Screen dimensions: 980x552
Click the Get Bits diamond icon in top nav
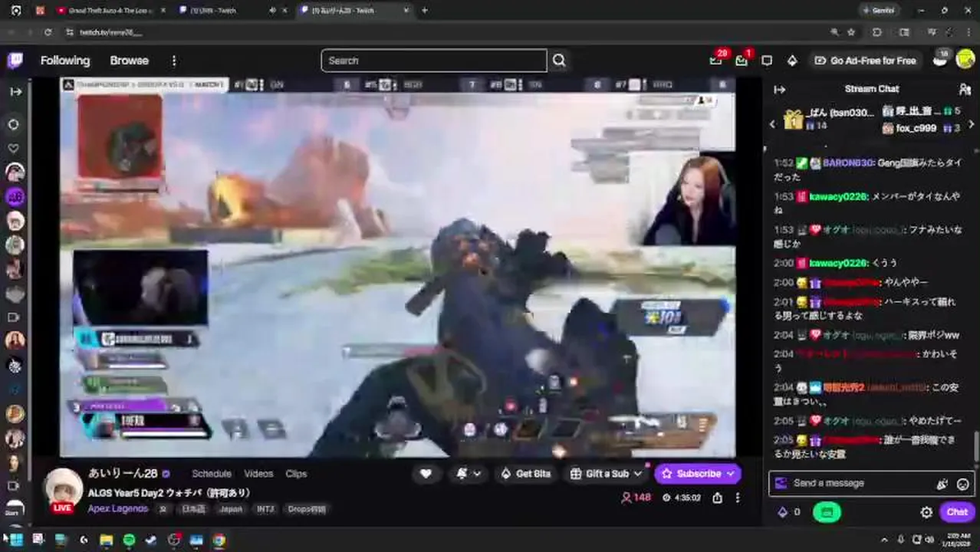click(792, 61)
